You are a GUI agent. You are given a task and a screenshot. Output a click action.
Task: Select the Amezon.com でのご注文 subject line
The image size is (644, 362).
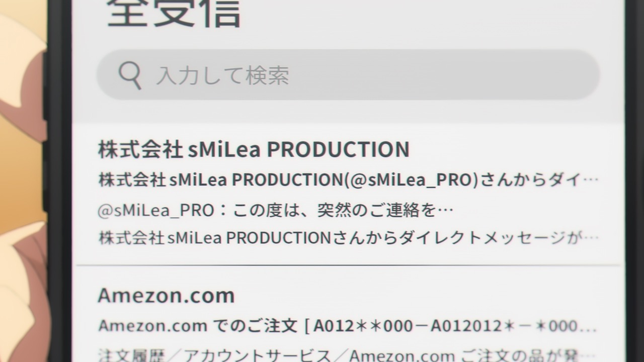[x=348, y=326]
